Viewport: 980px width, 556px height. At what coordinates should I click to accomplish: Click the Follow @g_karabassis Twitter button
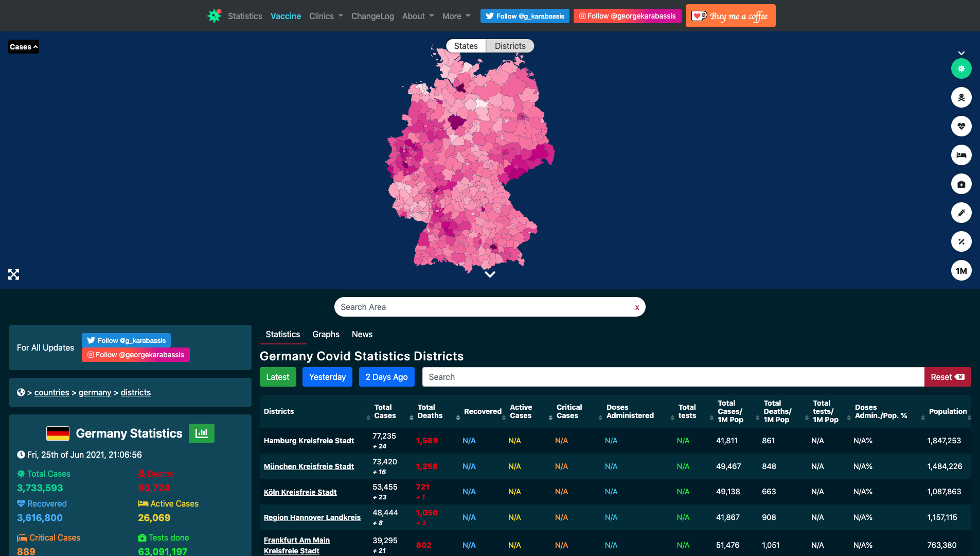coord(524,16)
